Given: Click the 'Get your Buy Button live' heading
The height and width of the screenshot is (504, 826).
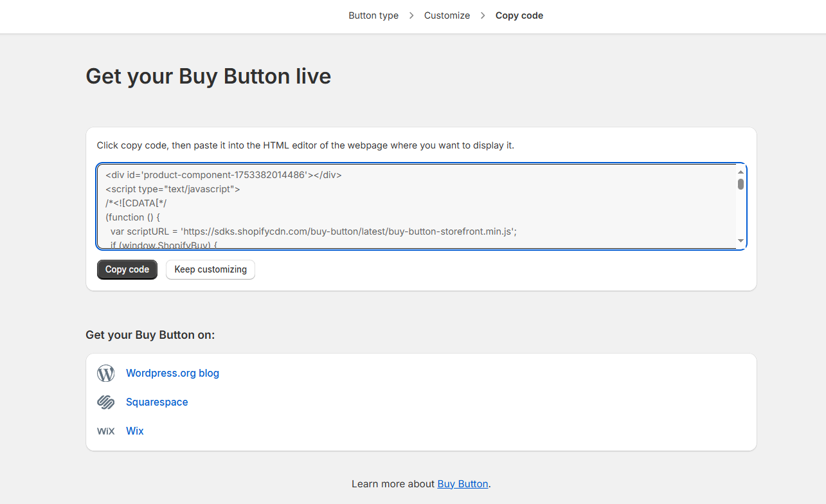Looking at the screenshot, I should tap(208, 76).
